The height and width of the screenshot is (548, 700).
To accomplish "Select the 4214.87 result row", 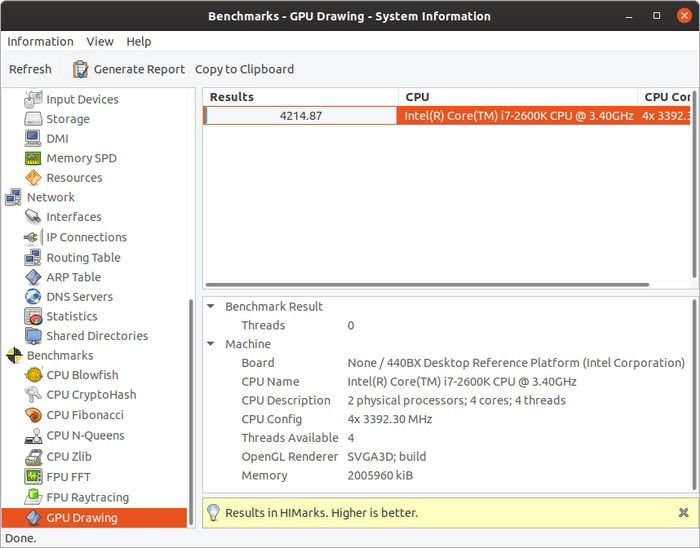I will [301, 116].
